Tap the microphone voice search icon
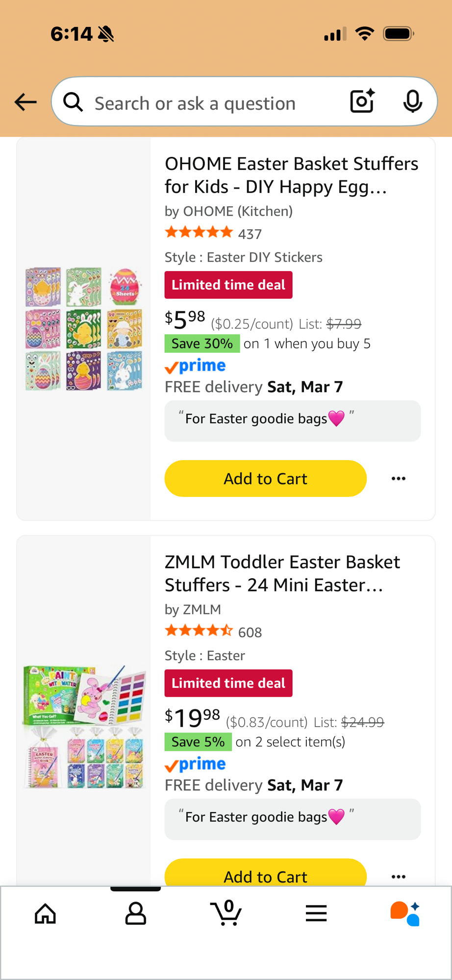 (412, 101)
